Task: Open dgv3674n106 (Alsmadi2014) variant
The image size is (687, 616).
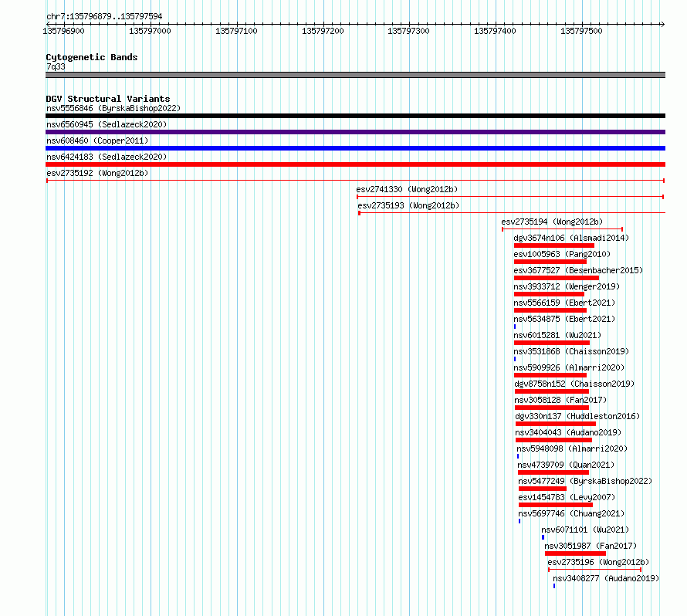Action: pos(571,238)
